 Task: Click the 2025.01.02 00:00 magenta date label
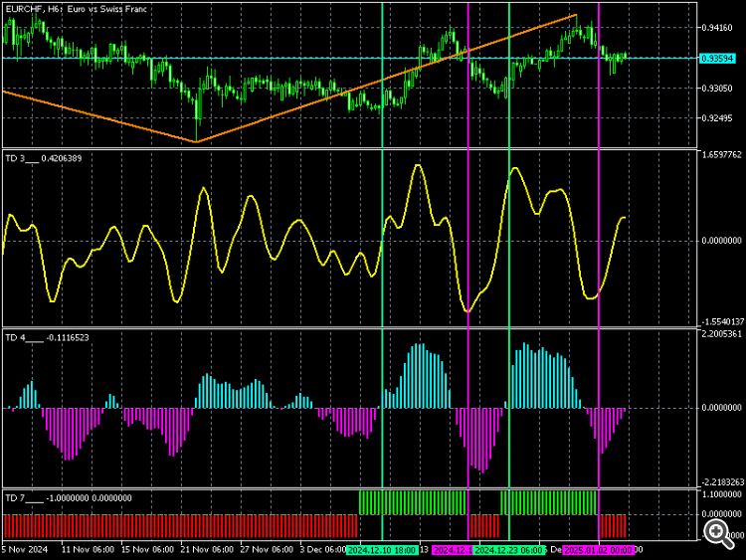(x=598, y=550)
